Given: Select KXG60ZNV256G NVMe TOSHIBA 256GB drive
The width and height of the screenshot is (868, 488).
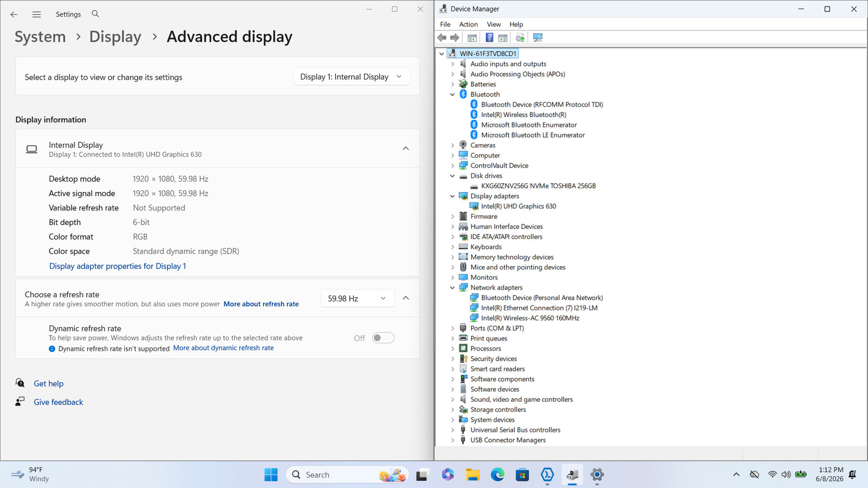Looking at the screenshot, I should pos(538,186).
